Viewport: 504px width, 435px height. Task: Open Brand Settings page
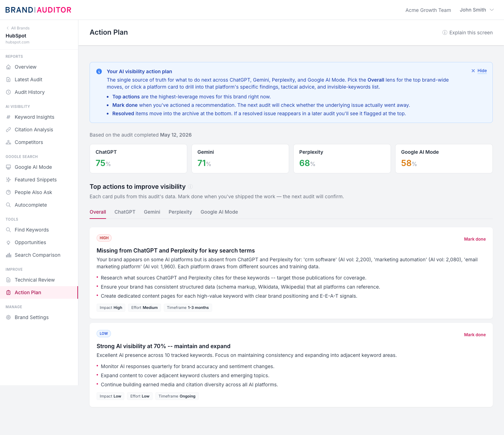coord(39,317)
